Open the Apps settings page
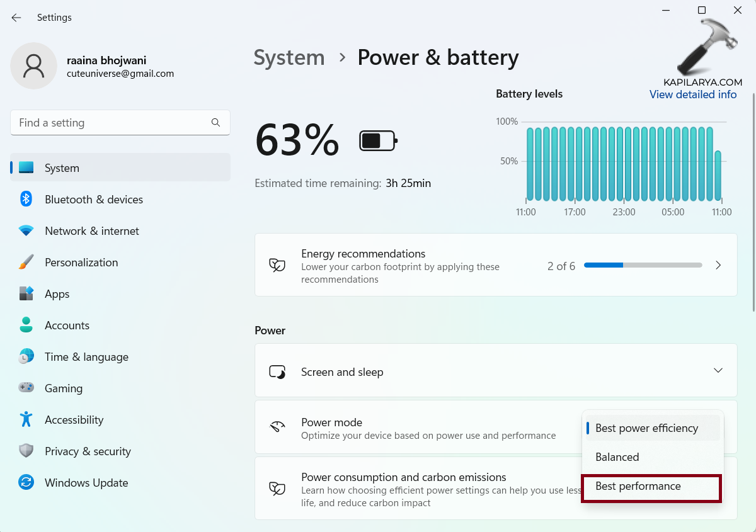 57,294
